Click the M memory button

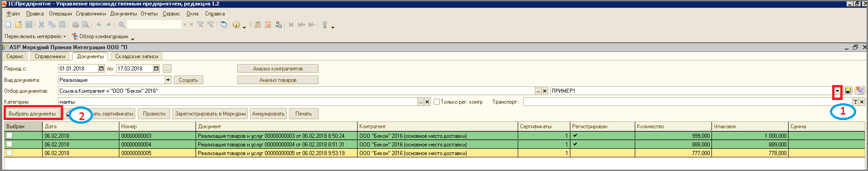(291, 25)
